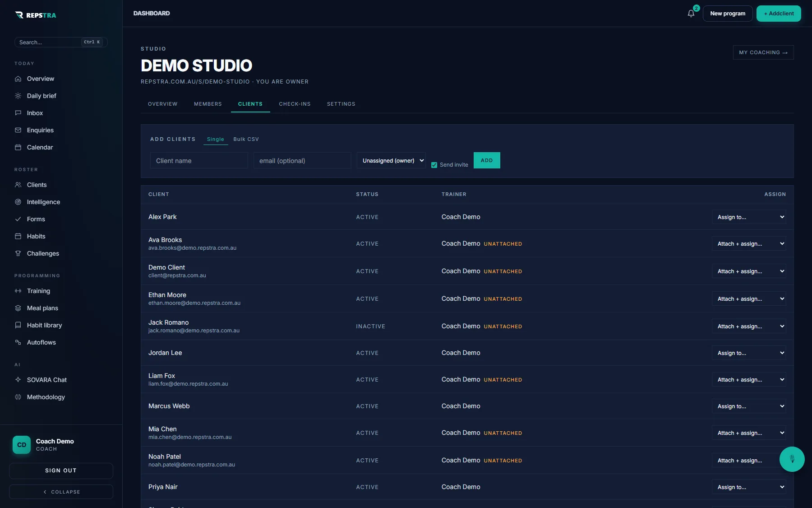Click the email (optional) input field
Viewport: 812px width, 508px height.
[302, 160]
